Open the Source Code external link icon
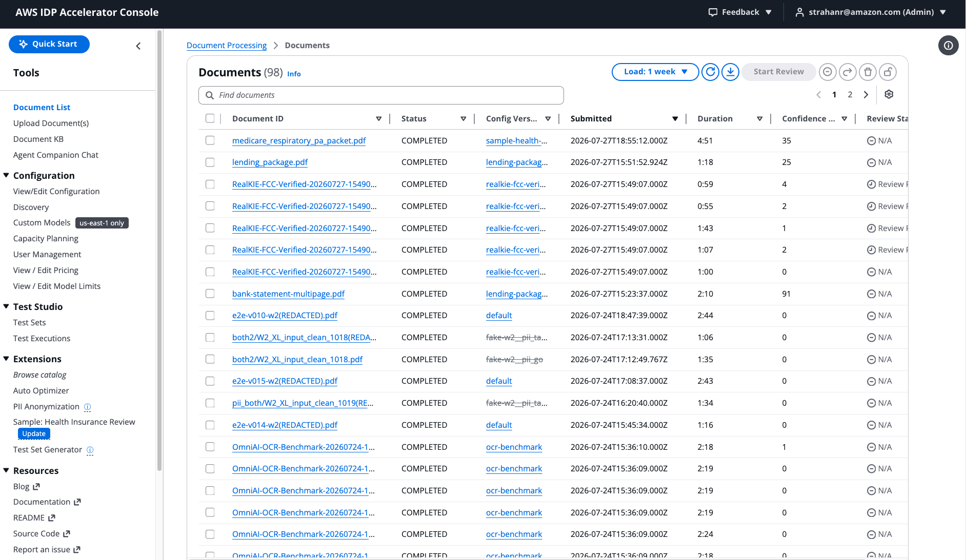This screenshot has width=966, height=560. pos(67,534)
